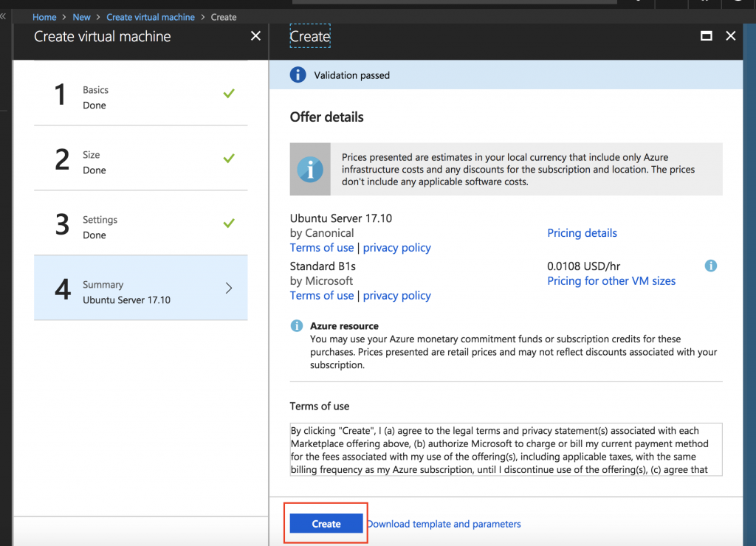Click the info icon in the pricing estimate note
The height and width of the screenshot is (546, 756).
[x=310, y=169]
